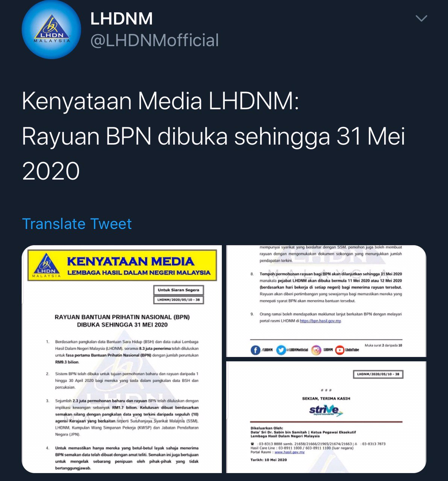This screenshot has width=448, height=481.
Task: Click the www.hasil.gov.my portal link
Action: [289, 452]
